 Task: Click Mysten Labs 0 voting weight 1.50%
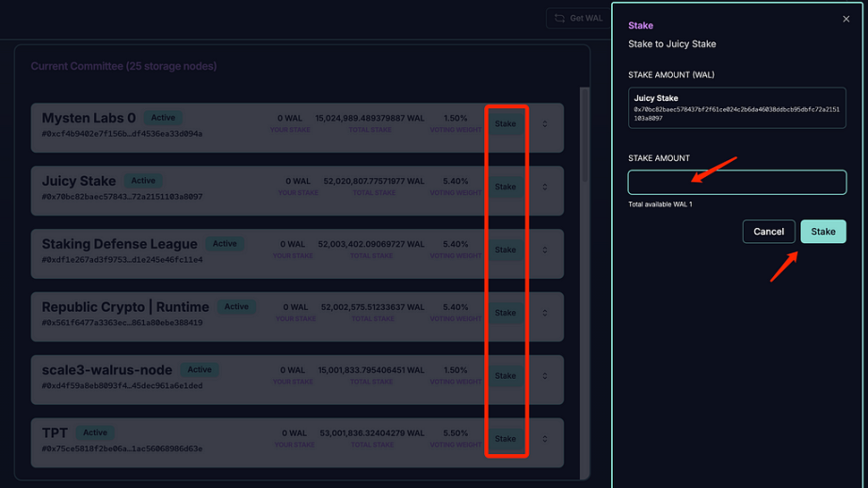click(x=455, y=118)
